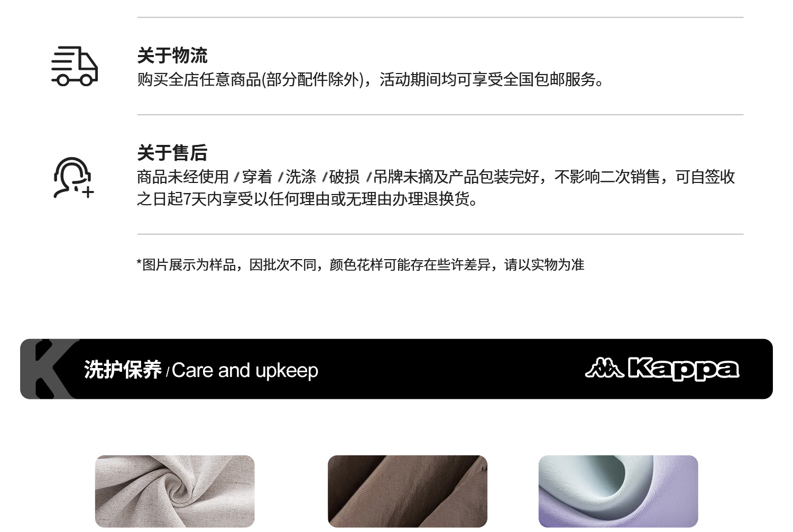793x532 pixels.
Task: Click the 洗护保养 section title
Action: (123, 370)
